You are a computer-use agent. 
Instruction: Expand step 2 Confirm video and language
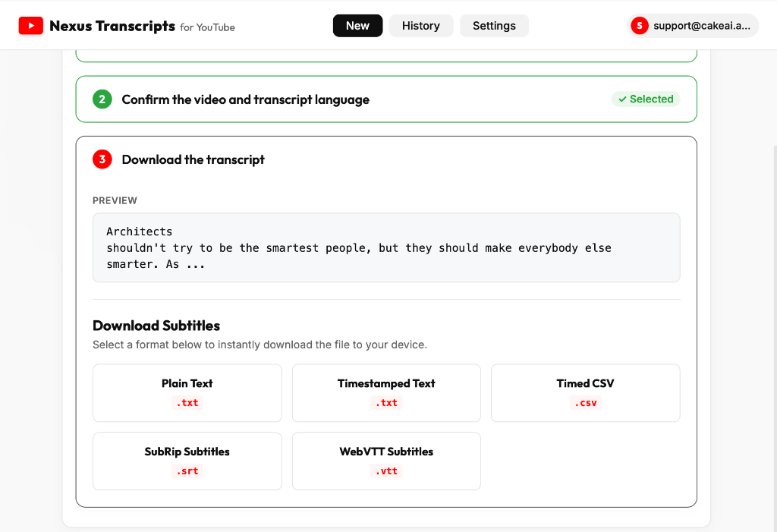pyautogui.click(x=386, y=99)
